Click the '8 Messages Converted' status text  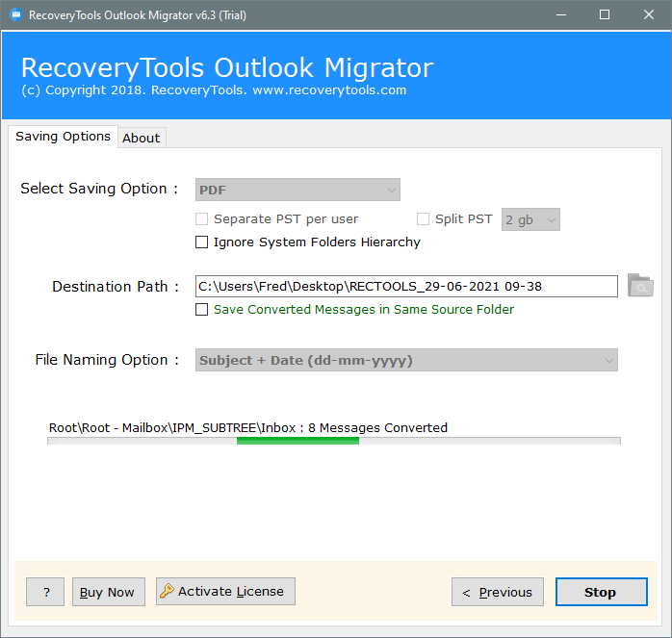coord(377,427)
